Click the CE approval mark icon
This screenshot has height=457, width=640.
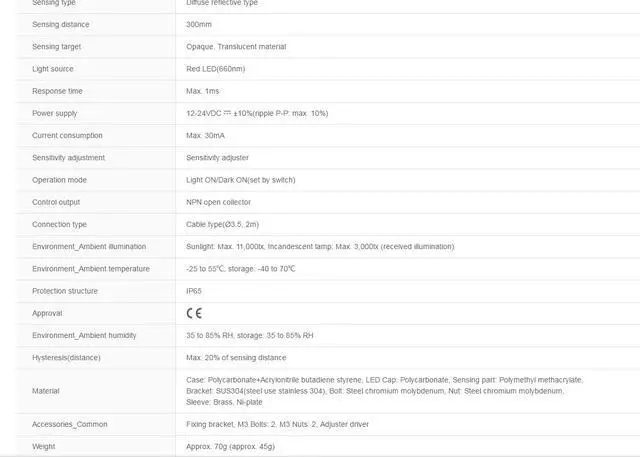[x=194, y=313]
